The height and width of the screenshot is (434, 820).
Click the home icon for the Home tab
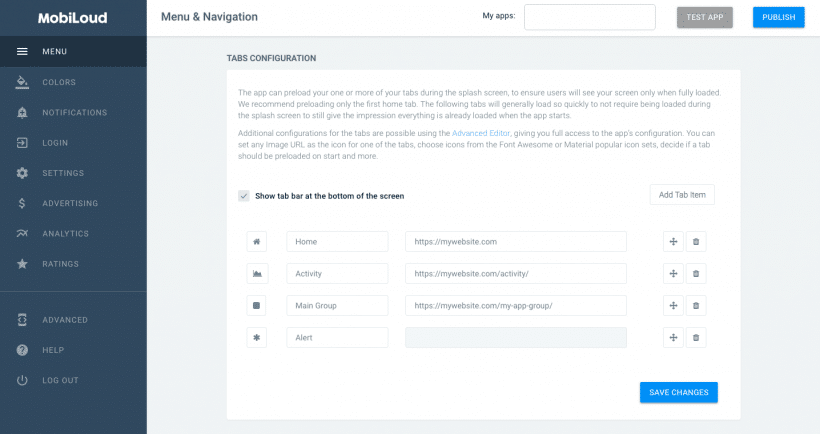pyautogui.click(x=257, y=242)
